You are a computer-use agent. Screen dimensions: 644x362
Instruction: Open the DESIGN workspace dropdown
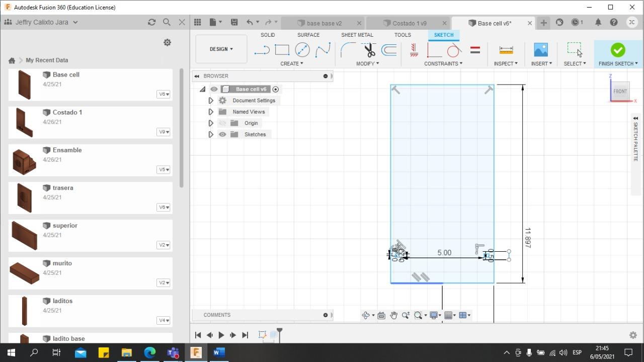pyautogui.click(x=221, y=49)
